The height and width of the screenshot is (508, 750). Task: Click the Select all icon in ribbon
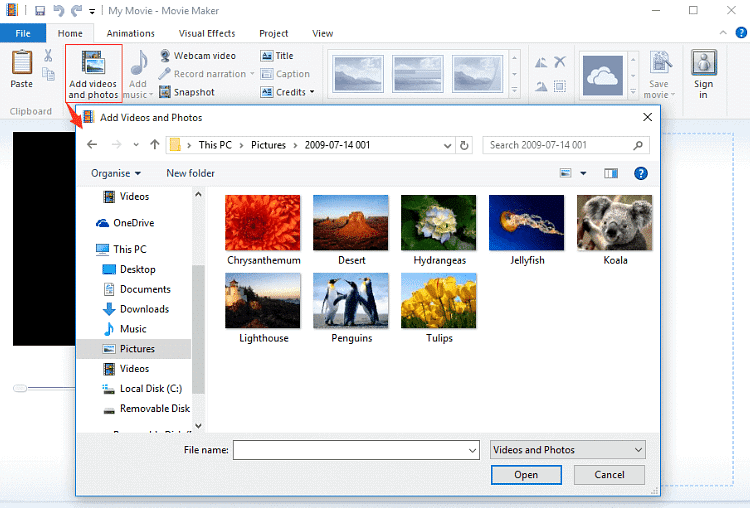[560, 86]
